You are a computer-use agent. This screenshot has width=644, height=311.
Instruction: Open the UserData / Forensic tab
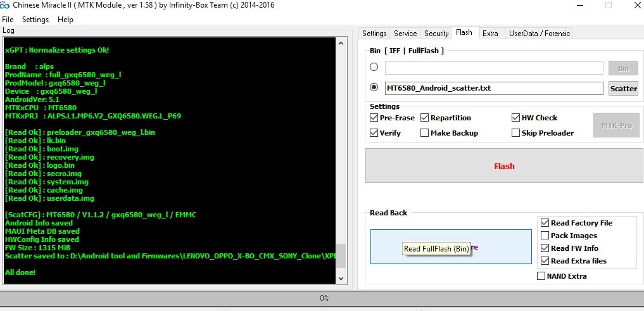click(540, 34)
